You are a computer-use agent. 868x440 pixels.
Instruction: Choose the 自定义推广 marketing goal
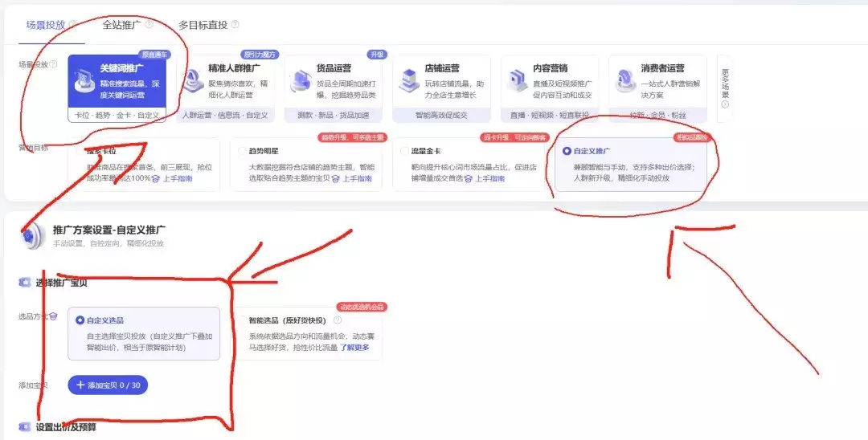click(631, 164)
